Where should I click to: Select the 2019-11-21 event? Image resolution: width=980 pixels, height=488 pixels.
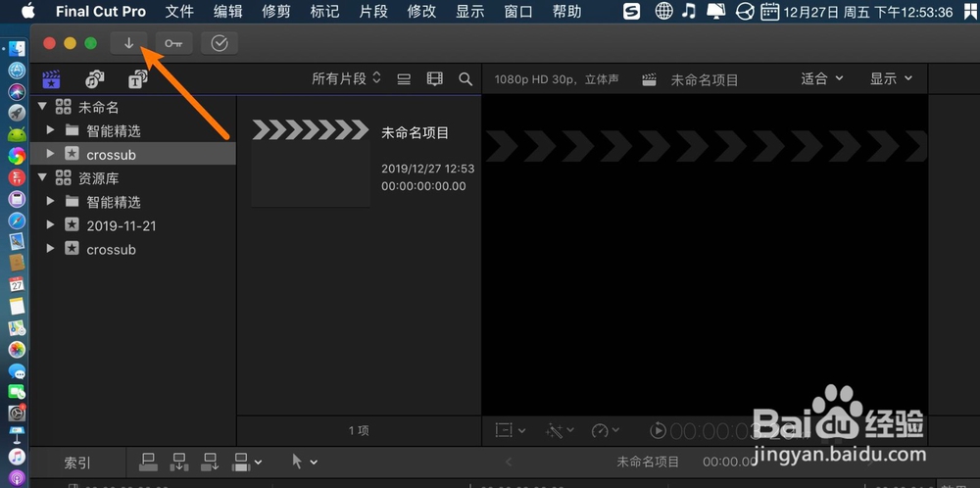pyautogui.click(x=133, y=225)
